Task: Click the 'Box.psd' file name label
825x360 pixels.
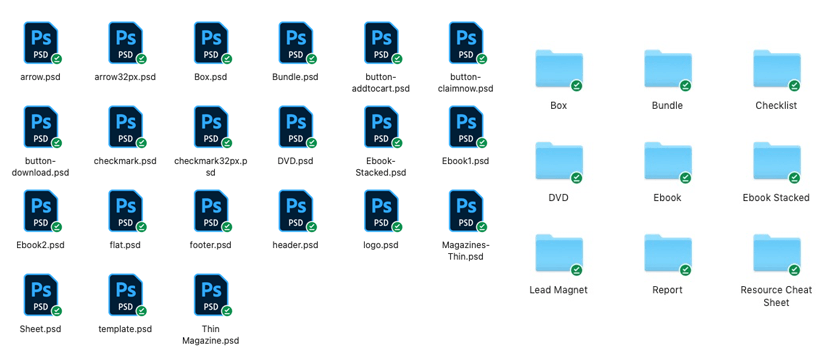Action: point(210,77)
